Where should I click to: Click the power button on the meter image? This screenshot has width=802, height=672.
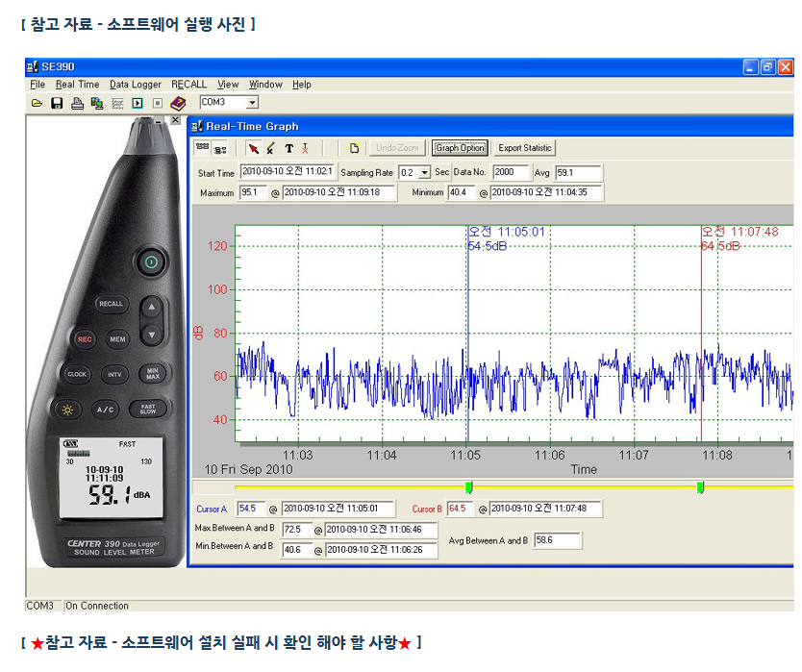[151, 262]
